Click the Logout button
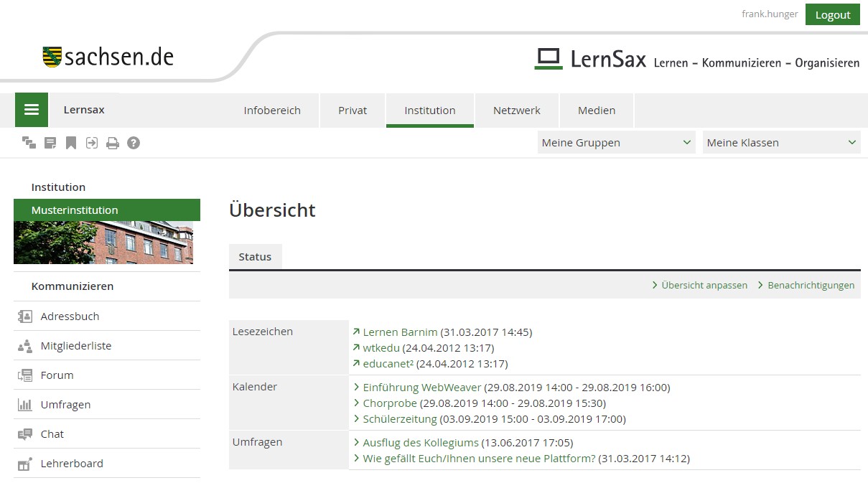Image resolution: width=868 pixels, height=483 pixels. 832,15
